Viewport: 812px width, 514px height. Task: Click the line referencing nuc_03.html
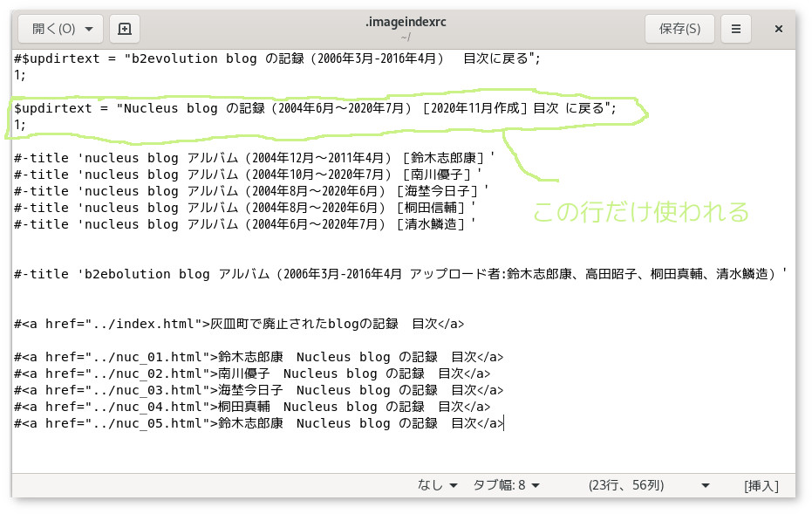[x=258, y=390]
